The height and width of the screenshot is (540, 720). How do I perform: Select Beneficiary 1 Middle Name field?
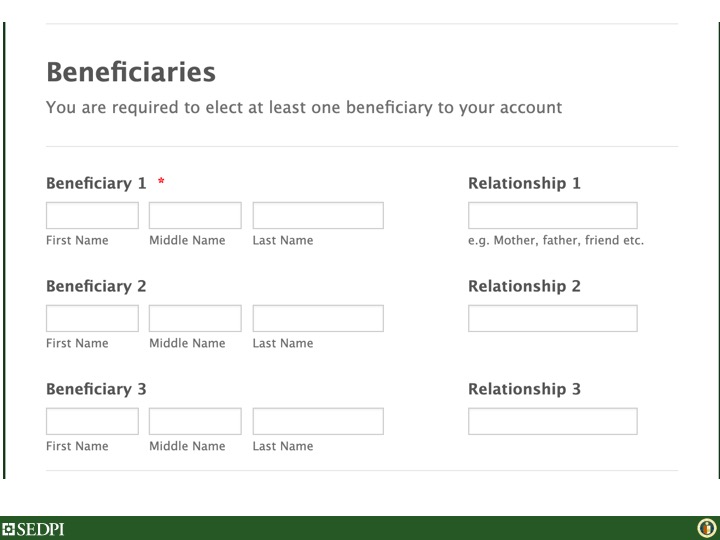195,216
